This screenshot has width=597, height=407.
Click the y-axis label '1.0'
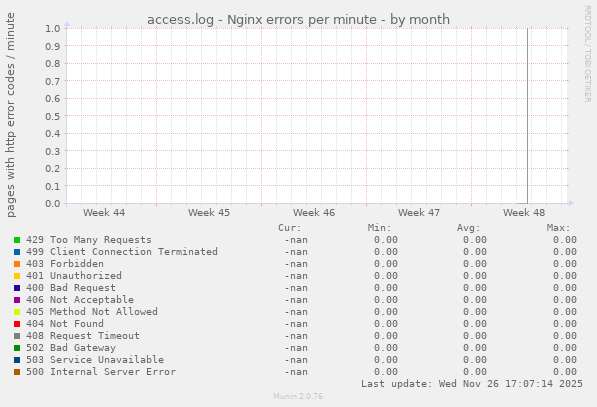pos(53,29)
